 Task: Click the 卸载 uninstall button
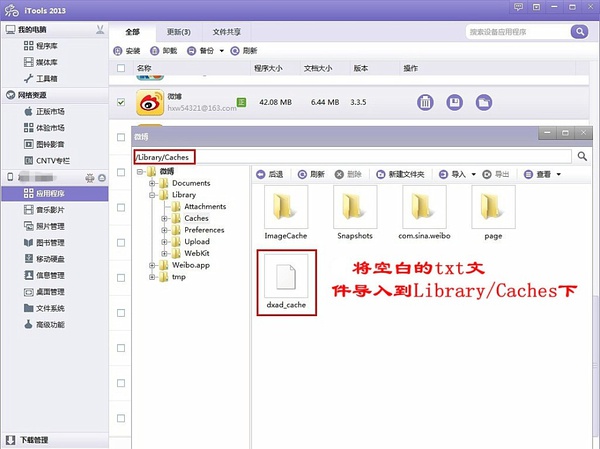(x=164, y=51)
